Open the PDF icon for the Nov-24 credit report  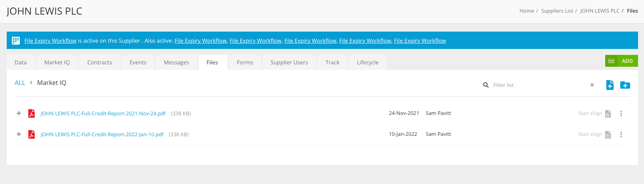[x=32, y=113]
